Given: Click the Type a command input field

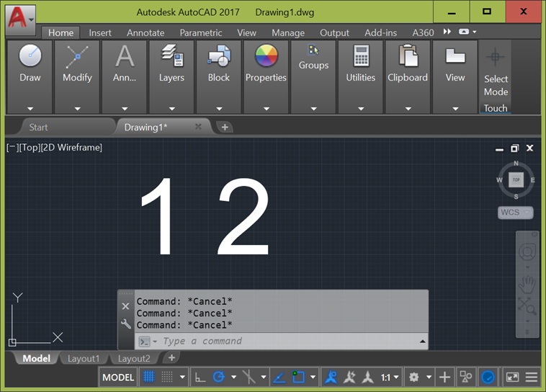Looking at the screenshot, I should (x=288, y=341).
